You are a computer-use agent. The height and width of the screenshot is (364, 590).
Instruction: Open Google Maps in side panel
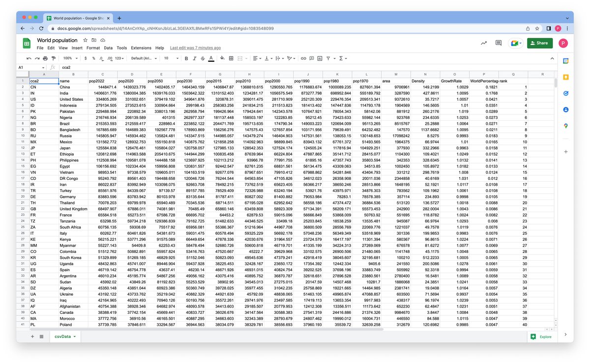tap(566, 126)
